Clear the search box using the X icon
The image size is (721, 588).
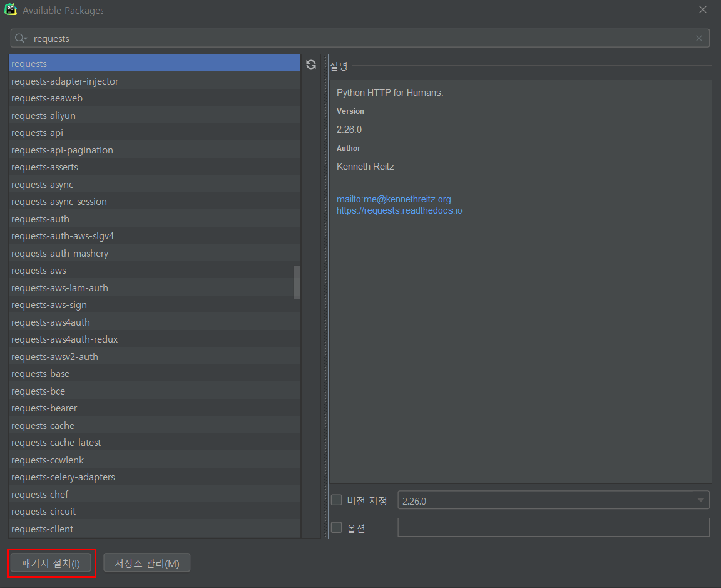pos(698,38)
